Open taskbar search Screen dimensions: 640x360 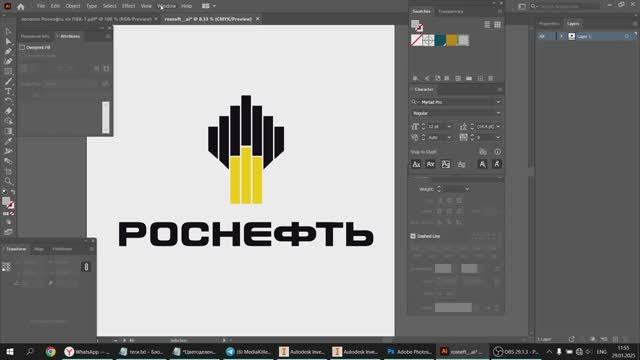click(x=30, y=351)
